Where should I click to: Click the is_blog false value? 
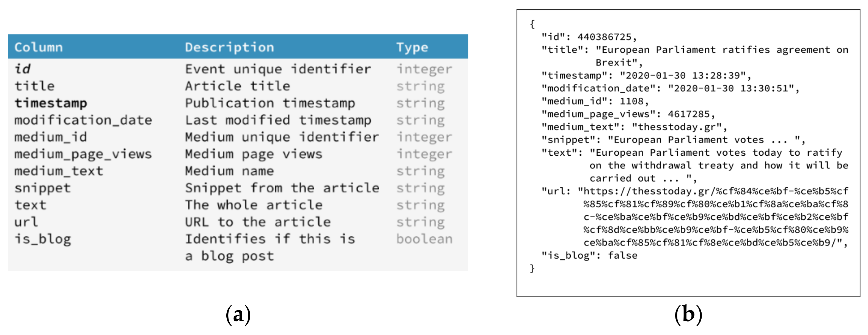[x=622, y=255]
